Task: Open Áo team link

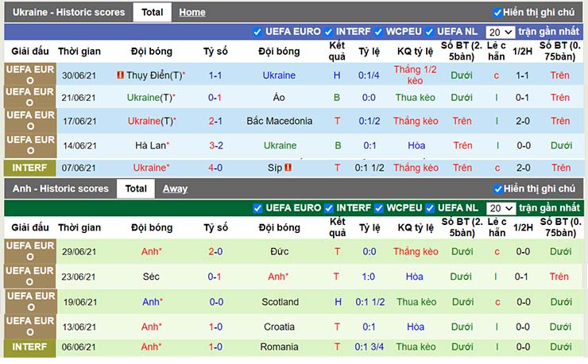Action: (279, 98)
